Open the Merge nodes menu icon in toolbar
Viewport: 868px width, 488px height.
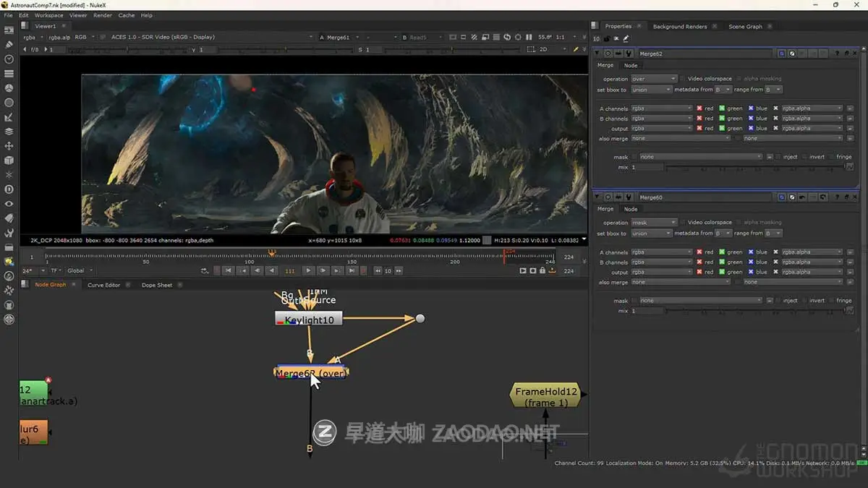coord(9,132)
